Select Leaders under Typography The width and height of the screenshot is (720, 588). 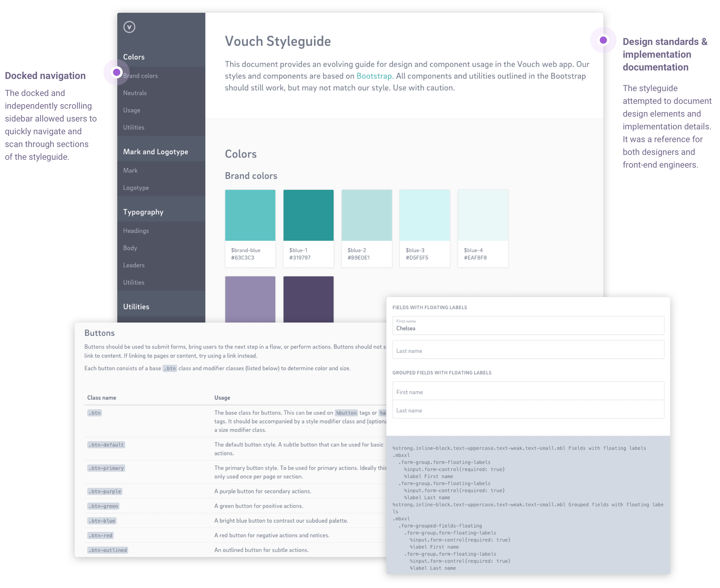(134, 265)
